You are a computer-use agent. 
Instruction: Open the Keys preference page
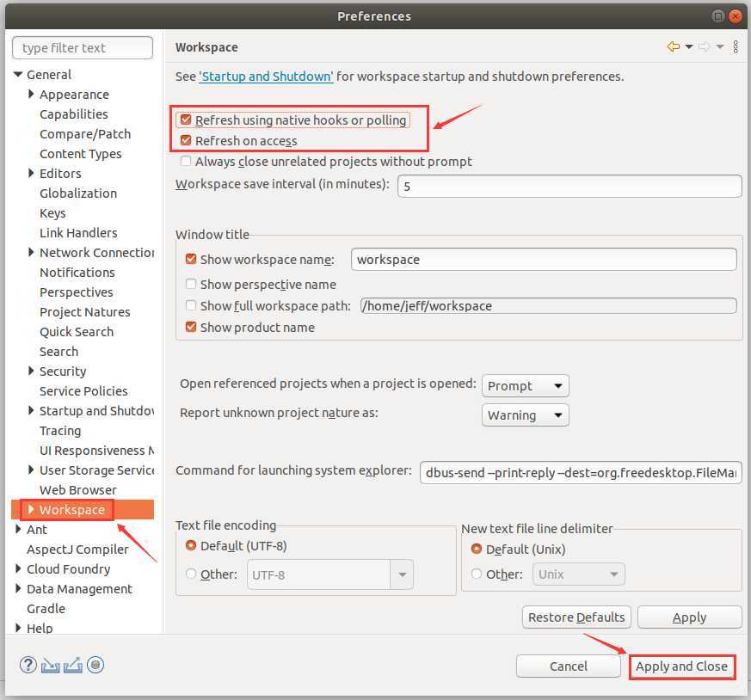(x=52, y=213)
